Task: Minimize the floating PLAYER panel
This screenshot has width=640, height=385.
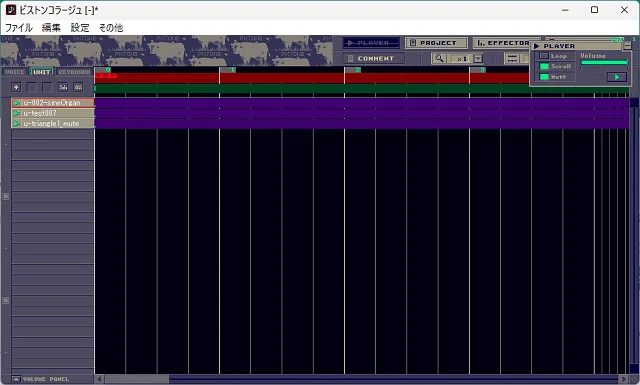Action: pos(627,46)
